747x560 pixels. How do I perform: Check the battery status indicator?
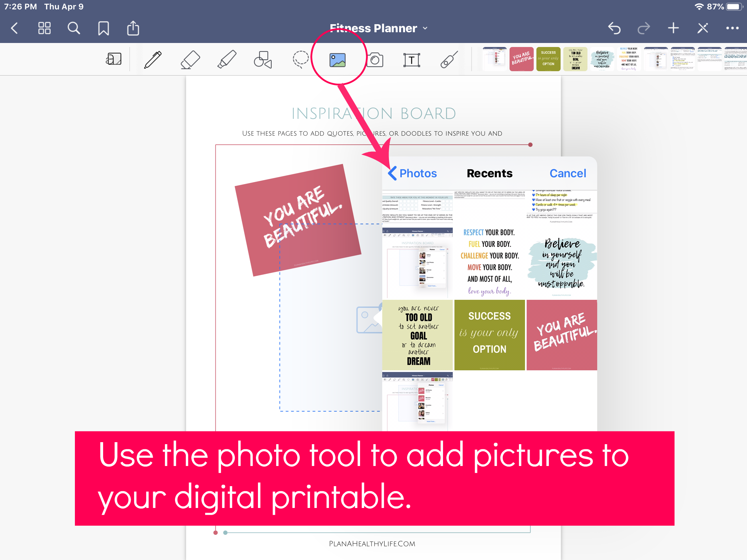pyautogui.click(x=734, y=7)
